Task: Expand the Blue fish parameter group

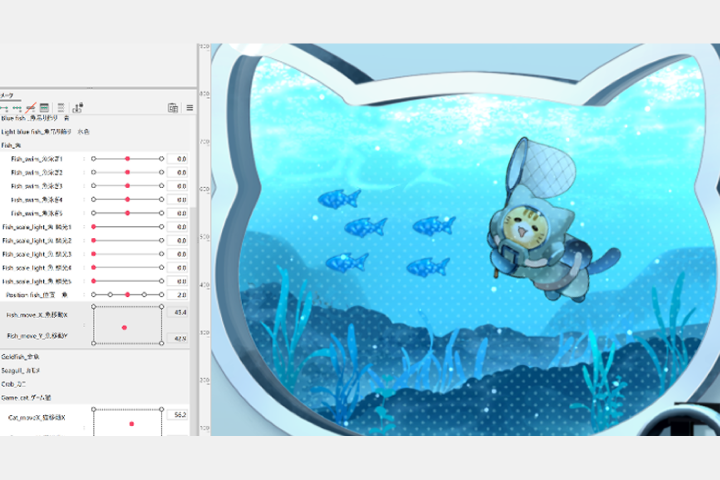Action: point(35,118)
